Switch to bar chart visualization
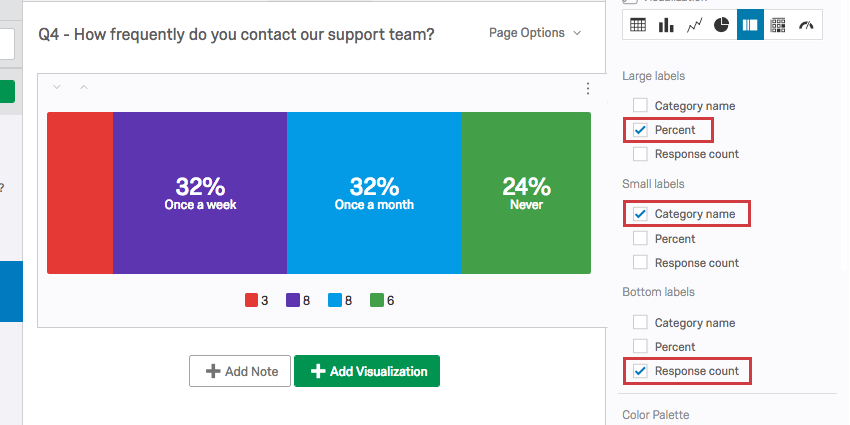 (665, 25)
